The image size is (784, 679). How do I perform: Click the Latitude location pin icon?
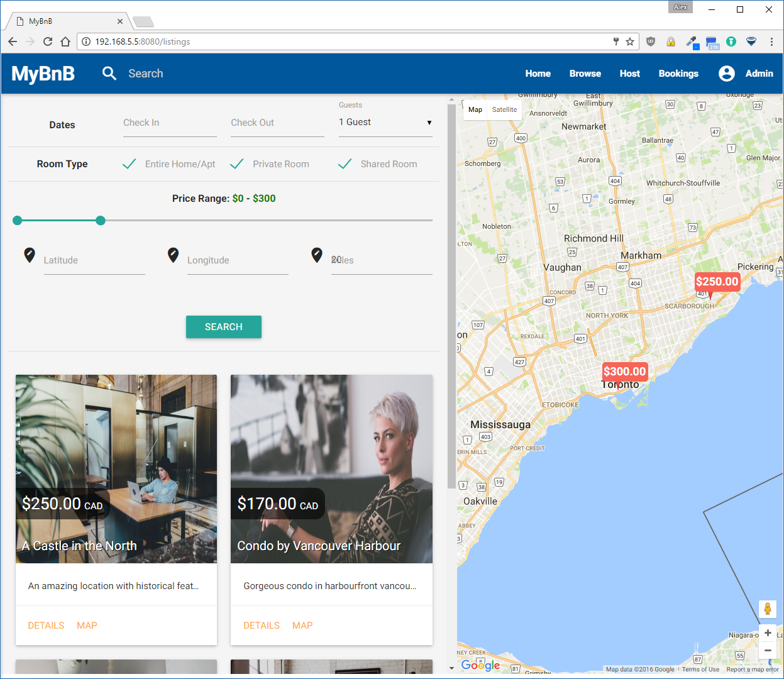coord(30,255)
